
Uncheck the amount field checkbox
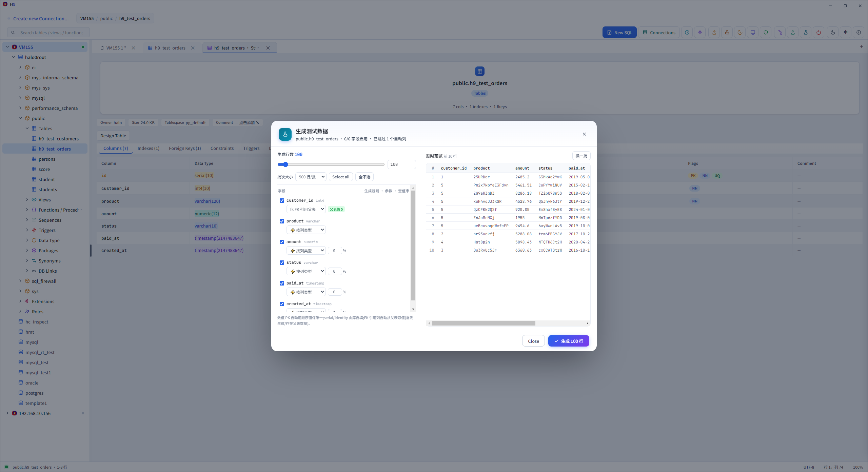pos(282,242)
